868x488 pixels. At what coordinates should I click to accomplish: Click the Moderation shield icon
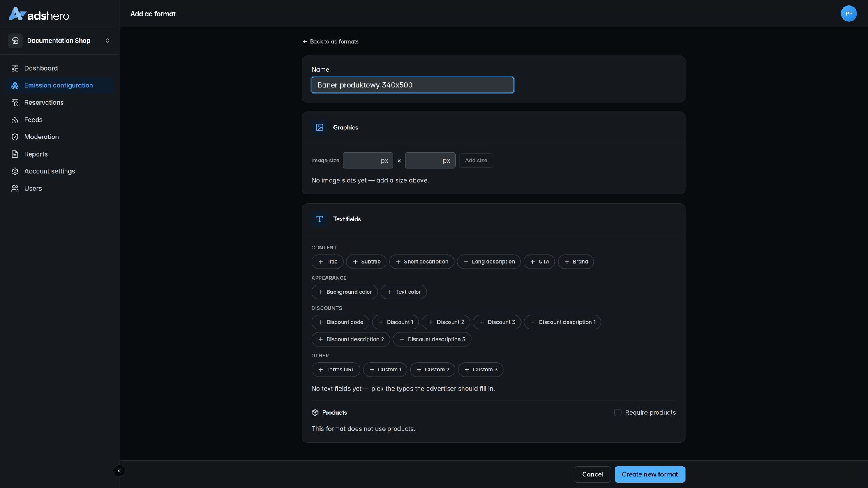[x=15, y=137]
